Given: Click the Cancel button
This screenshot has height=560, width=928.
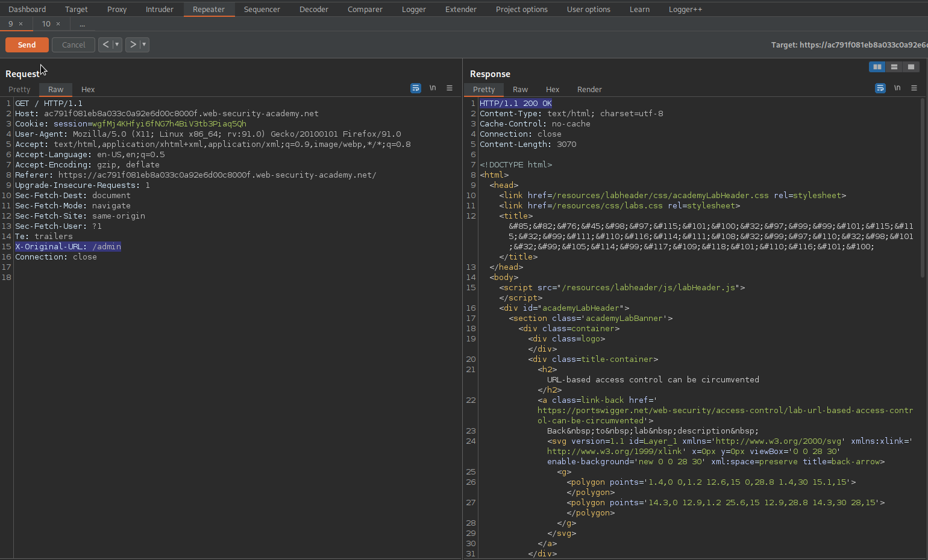Looking at the screenshot, I should pyautogui.click(x=74, y=45).
